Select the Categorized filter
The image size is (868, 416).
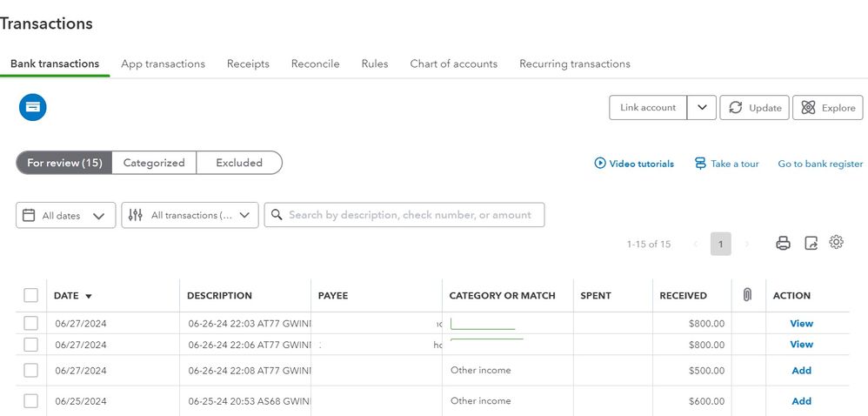[x=154, y=163]
